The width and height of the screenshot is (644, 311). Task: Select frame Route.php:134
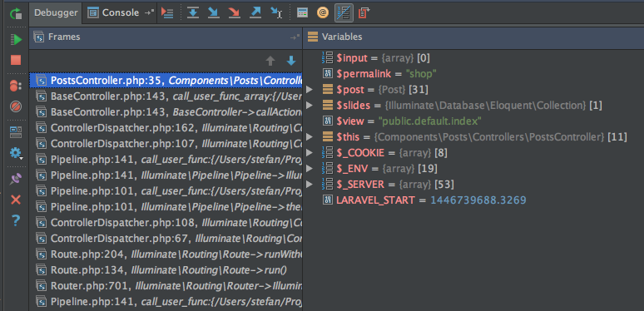pos(166,270)
